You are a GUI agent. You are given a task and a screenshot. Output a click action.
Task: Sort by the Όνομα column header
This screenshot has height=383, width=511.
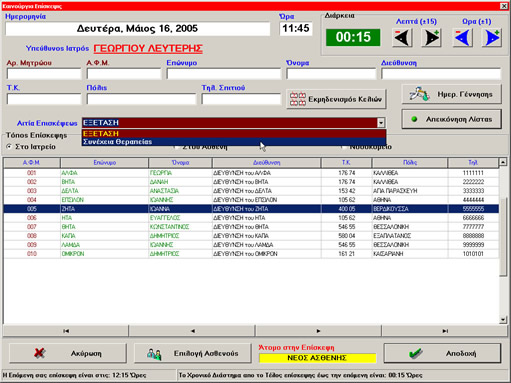pyautogui.click(x=180, y=163)
